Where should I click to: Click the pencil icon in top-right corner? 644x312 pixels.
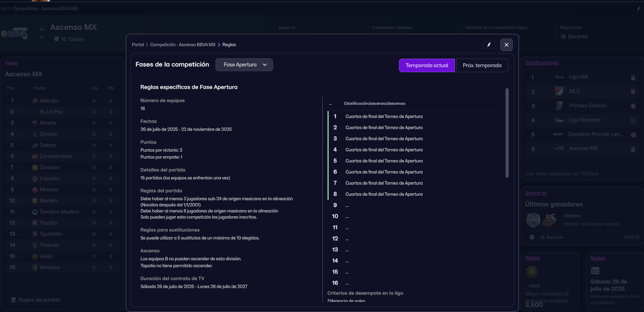tap(638, 9)
